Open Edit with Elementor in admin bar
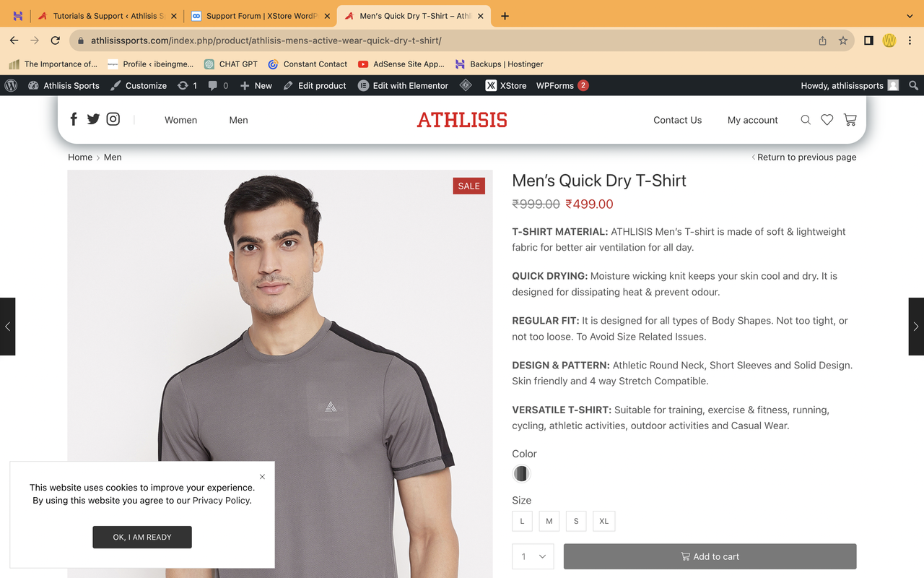 coord(403,85)
